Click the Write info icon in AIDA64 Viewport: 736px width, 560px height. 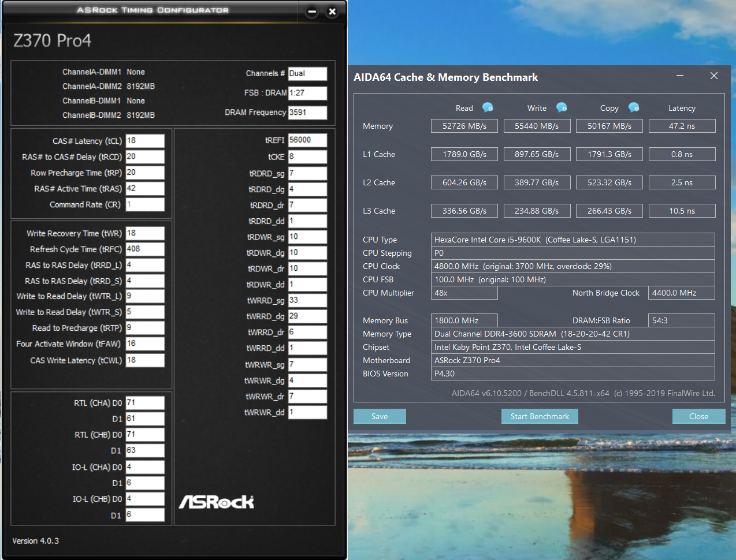tap(562, 107)
